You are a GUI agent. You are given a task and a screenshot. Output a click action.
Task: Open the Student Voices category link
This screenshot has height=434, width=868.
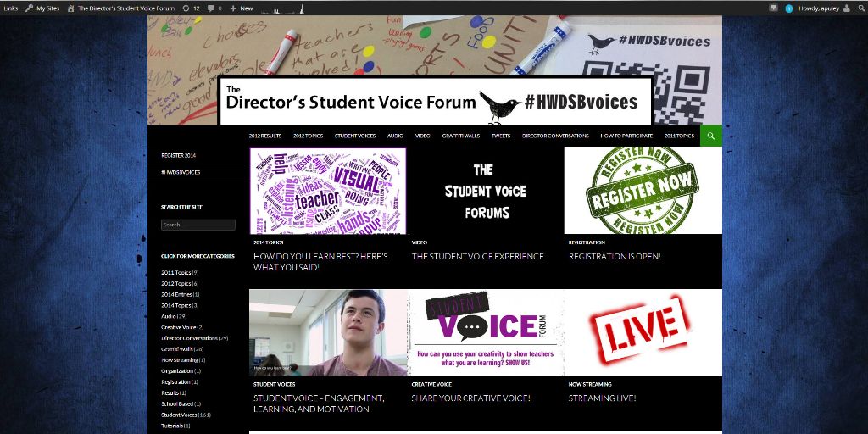pos(179,415)
